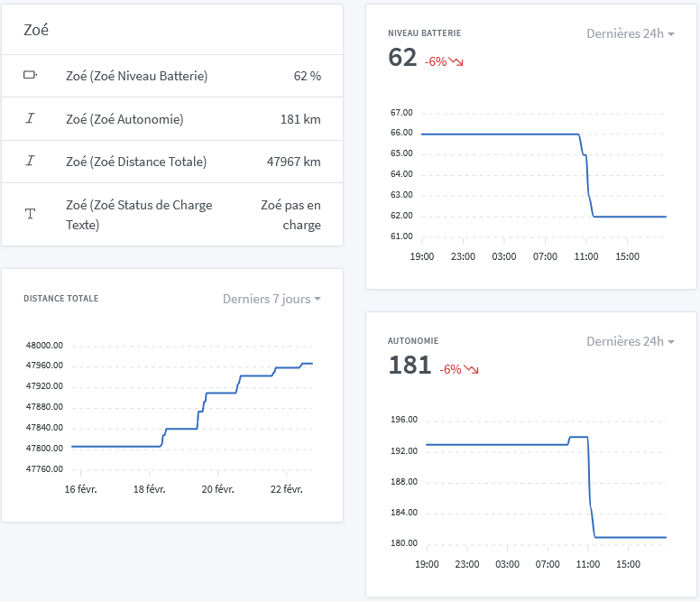
Task: Click the Zoé card header title
Action: [36, 30]
